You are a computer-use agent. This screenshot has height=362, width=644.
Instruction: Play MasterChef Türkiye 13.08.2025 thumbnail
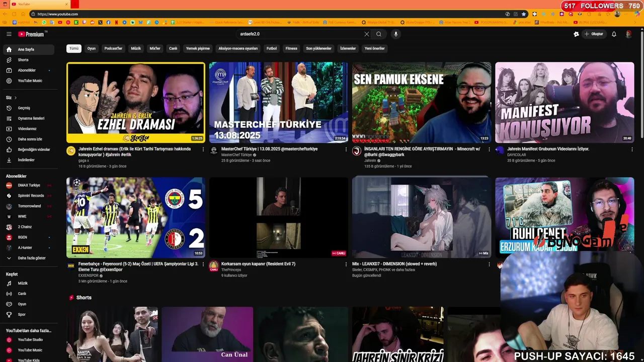(279, 103)
